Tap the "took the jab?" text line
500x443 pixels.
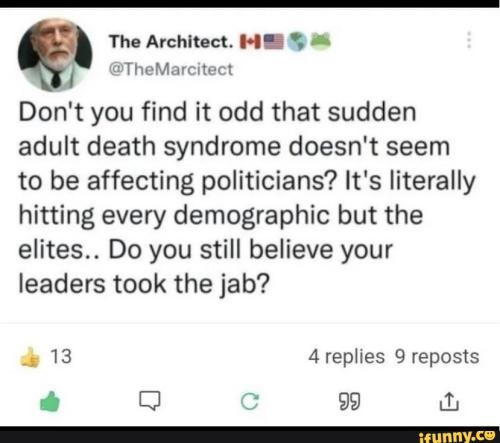pos(189,285)
